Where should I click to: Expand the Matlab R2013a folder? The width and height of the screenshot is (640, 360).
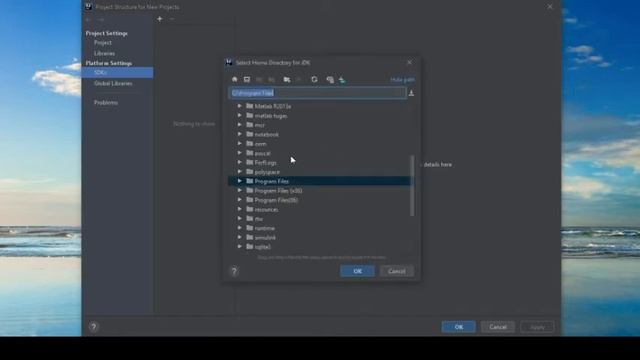click(x=240, y=106)
